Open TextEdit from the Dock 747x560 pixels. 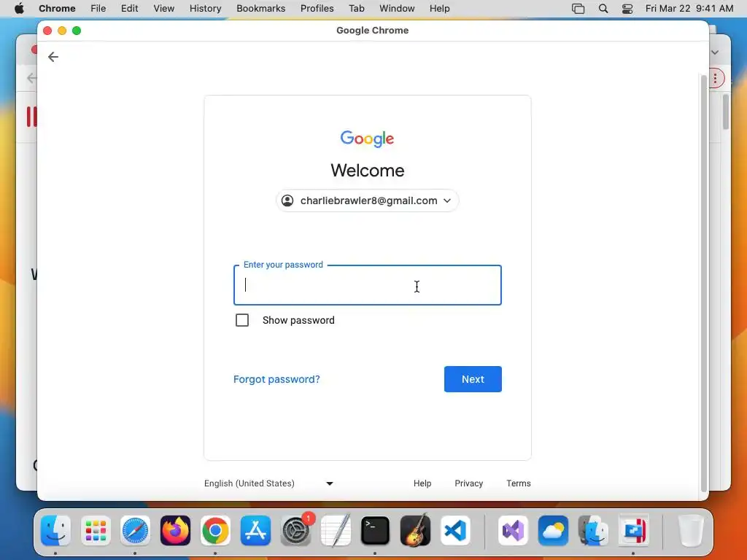(336, 531)
